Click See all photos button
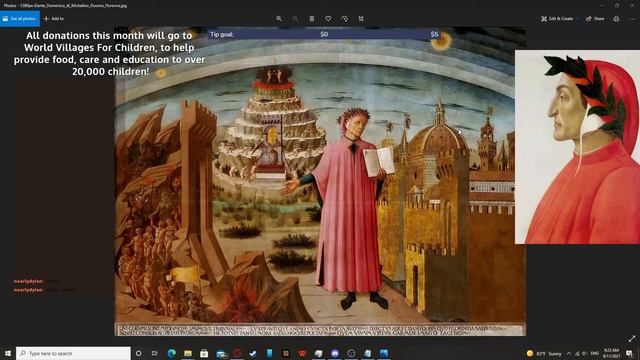640x360 pixels. click(20, 19)
